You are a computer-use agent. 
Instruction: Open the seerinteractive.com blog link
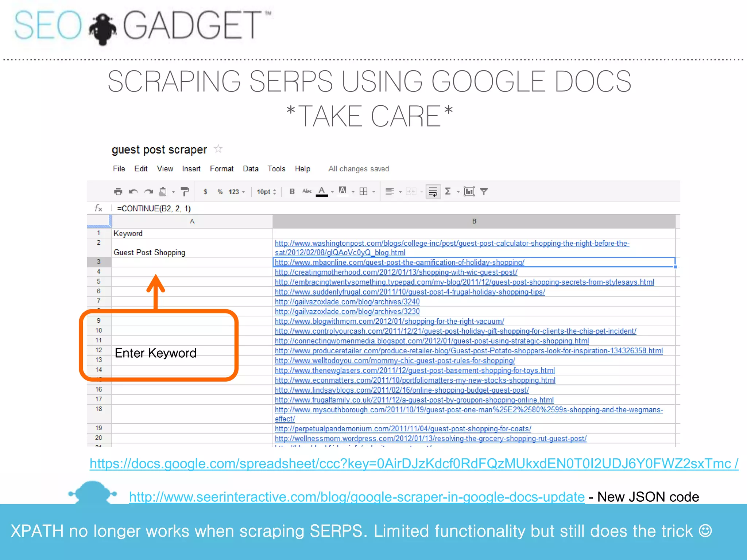click(357, 497)
